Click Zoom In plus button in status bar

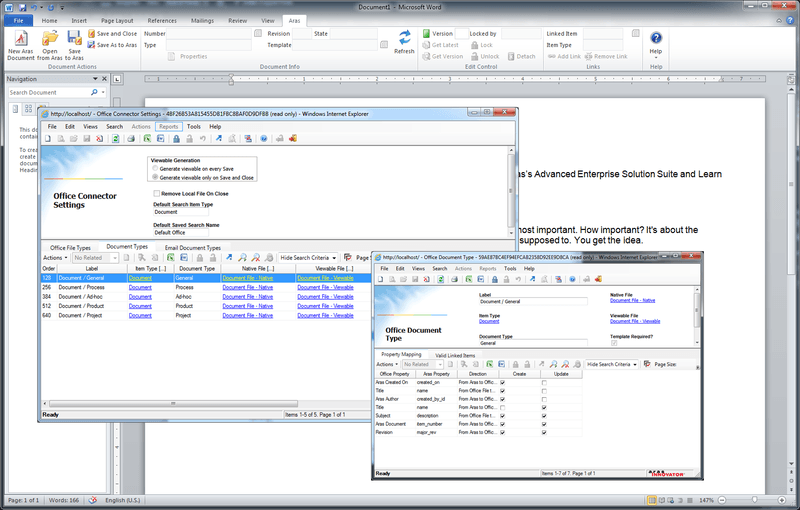(782, 500)
